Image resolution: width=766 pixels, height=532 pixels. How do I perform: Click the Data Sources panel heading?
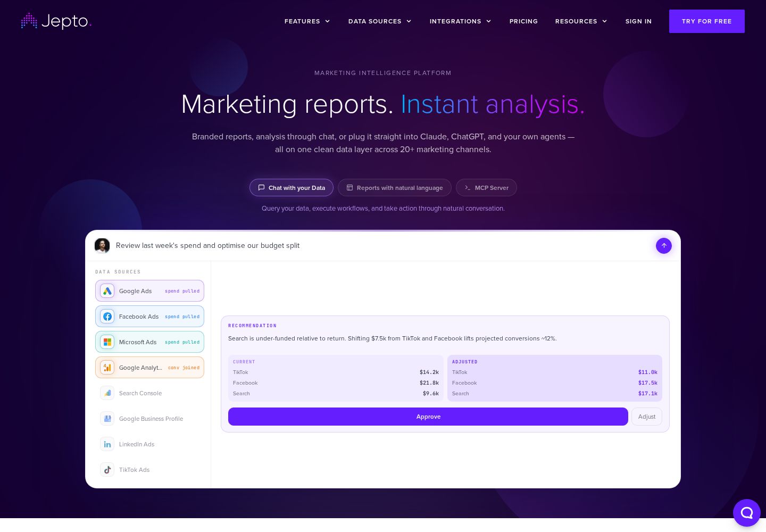click(x=118, y=272)
